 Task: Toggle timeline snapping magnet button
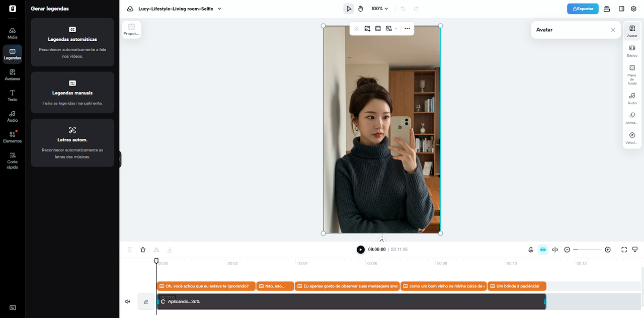543,250
